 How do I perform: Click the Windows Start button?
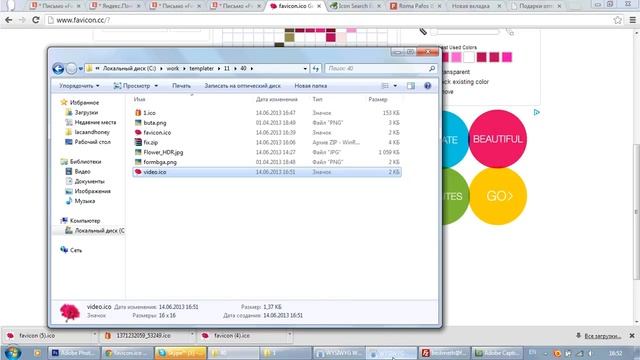click(13, 353)
